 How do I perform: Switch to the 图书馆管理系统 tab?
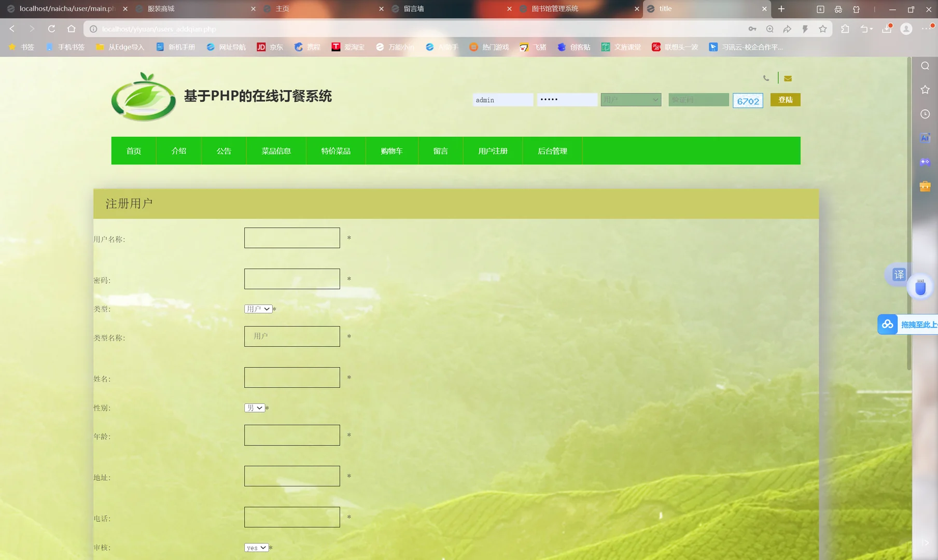point(554,9)
